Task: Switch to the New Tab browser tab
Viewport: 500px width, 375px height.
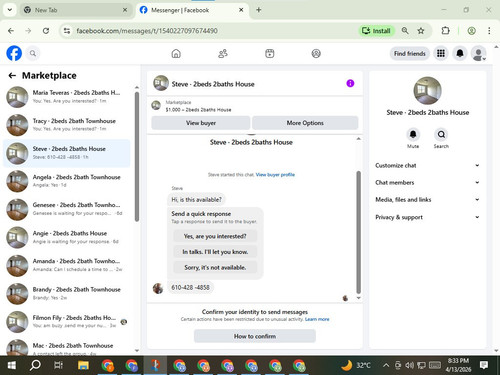Action: click(x=76, y=10)
